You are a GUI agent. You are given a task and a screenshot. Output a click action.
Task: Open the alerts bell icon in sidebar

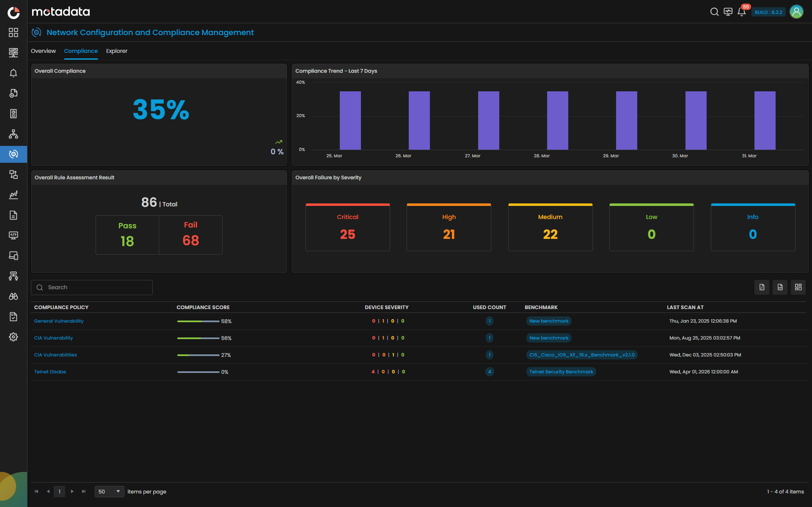[x=14, y=73]
